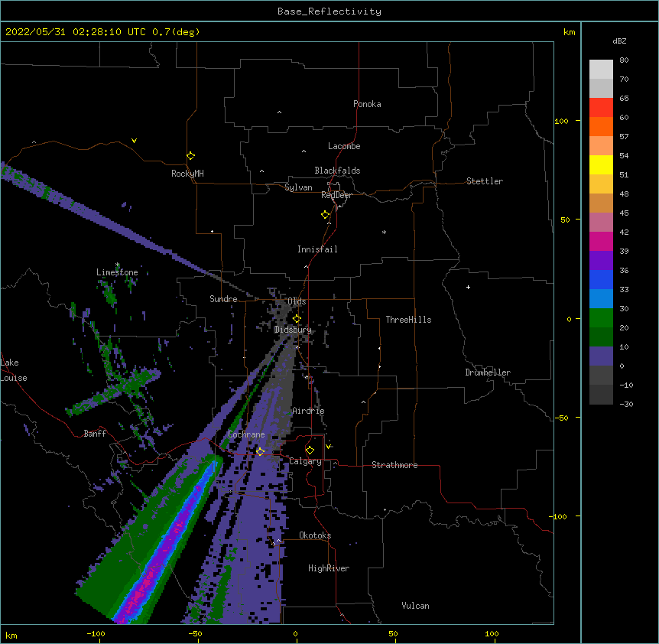This screenshot has width=659, height=644.
Task: Select the Cochrane label
Action: (246, 434)
